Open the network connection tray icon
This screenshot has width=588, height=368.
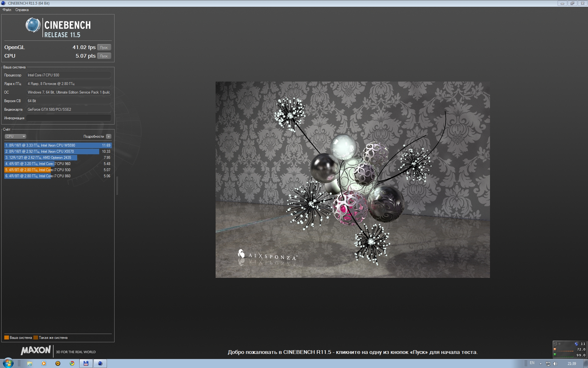tap(548, 364)
